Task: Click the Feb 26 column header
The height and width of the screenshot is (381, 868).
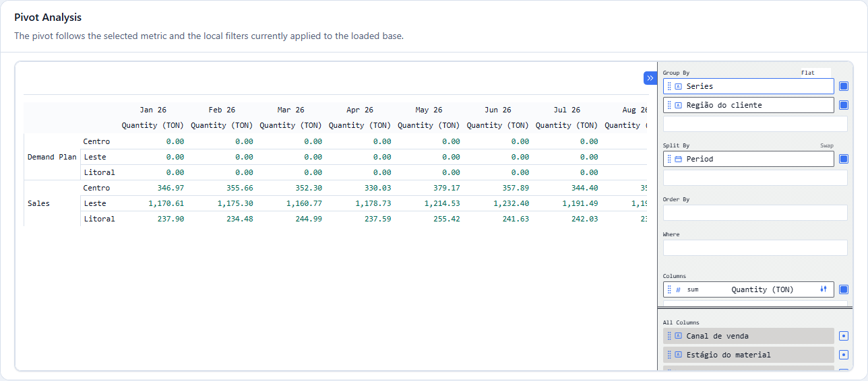Action: pos(222,110)
